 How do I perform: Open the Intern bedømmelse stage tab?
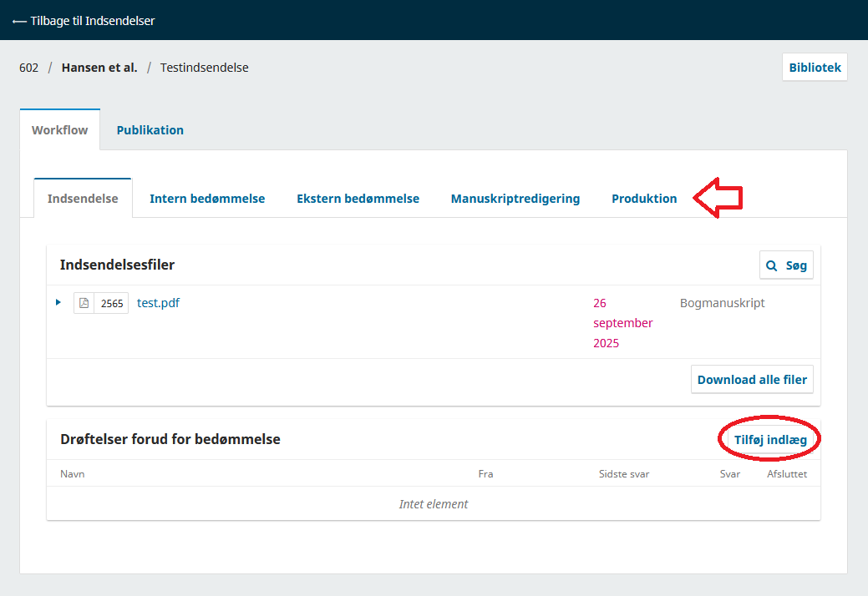pos(207,199)
